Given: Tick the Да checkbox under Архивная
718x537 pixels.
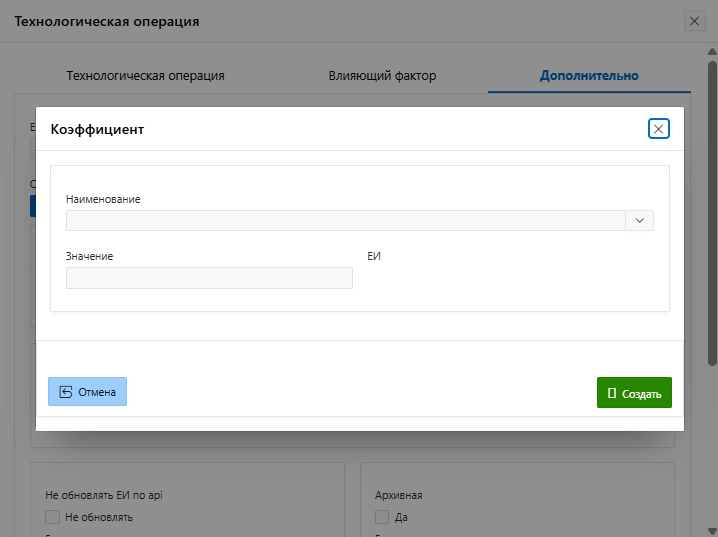Looking at the screenshot, I should pos(382,517).
